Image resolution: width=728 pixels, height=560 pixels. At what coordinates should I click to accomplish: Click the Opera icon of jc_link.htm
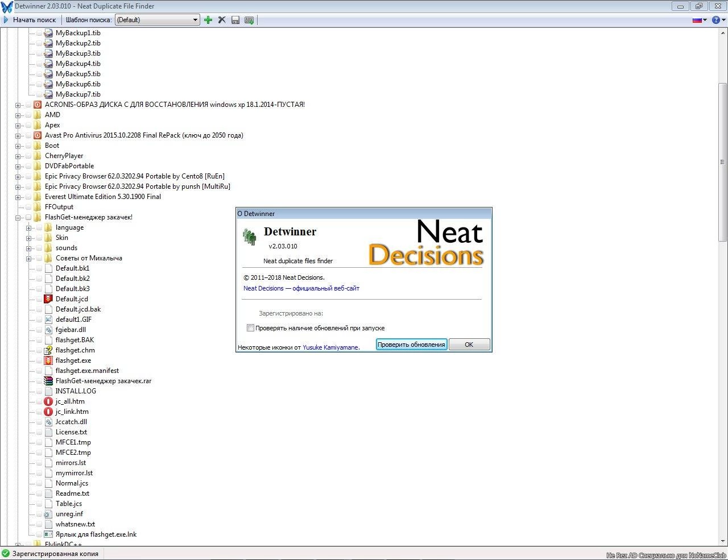pos(48,412)
